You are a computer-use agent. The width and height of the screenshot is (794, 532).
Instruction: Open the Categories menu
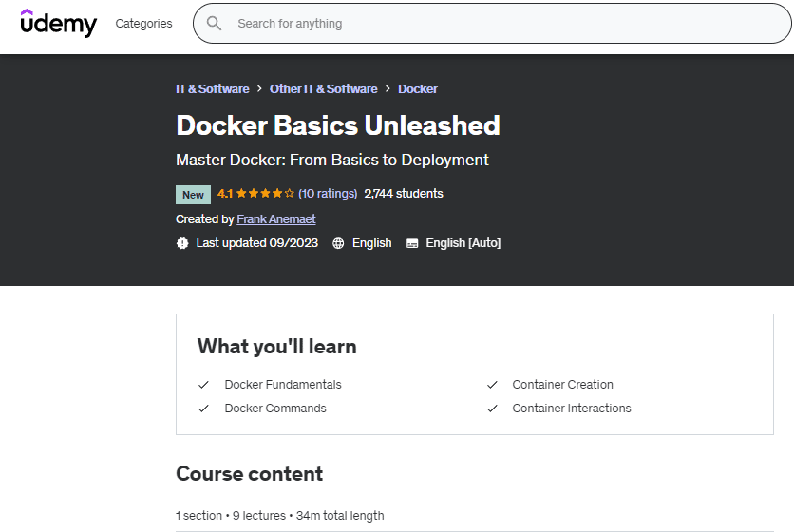click(x=143, y=23)
